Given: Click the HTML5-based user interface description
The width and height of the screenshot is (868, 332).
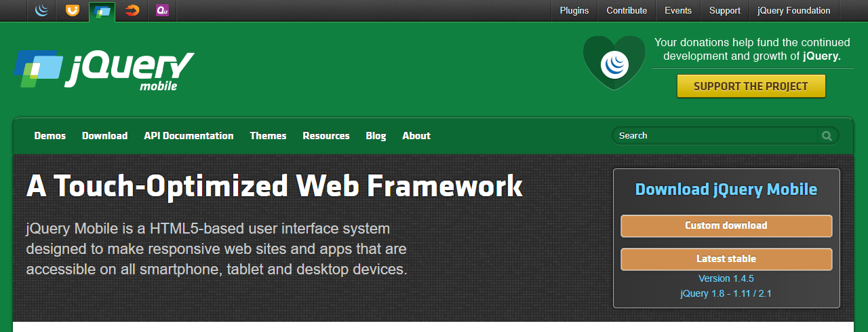Looking at the screenshot, I should 217,248.
